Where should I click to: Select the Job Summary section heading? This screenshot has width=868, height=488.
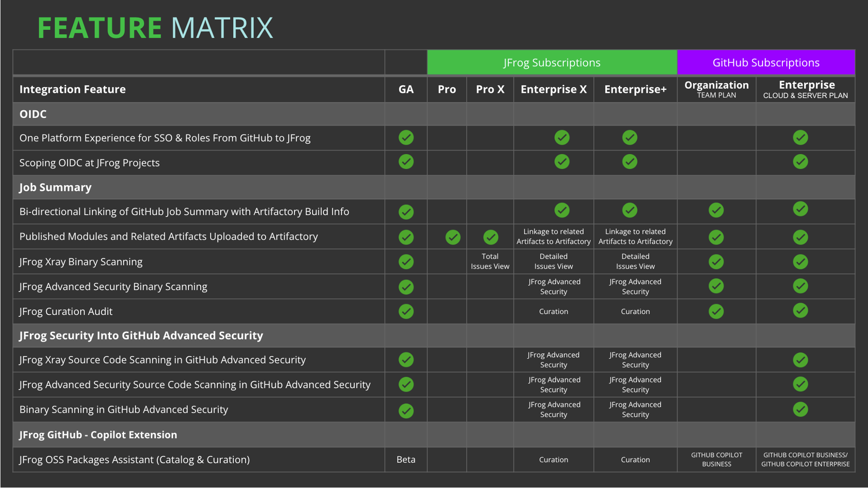pyautogui.click(x=56, y=187)
